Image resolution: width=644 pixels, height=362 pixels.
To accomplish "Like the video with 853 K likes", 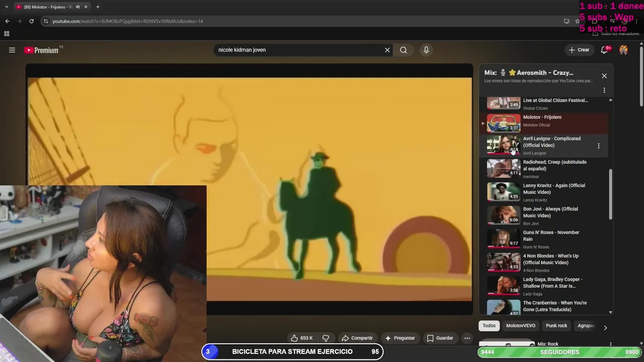I will (x=302, y=338).
